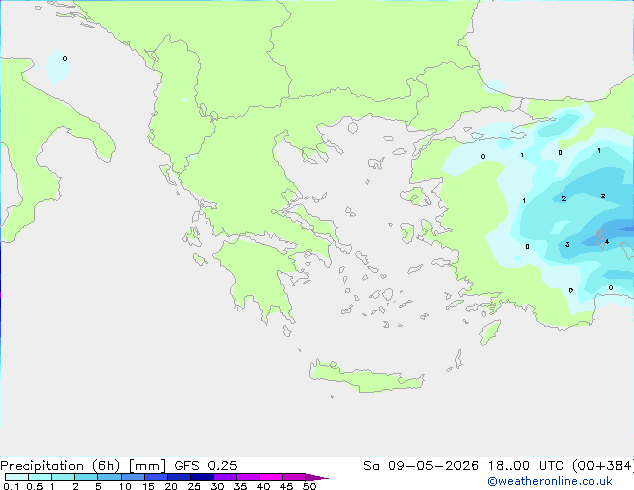Click the legend label '15'
Screen dimensions: 634x490
pyautogui.click(x=148, y=486)
